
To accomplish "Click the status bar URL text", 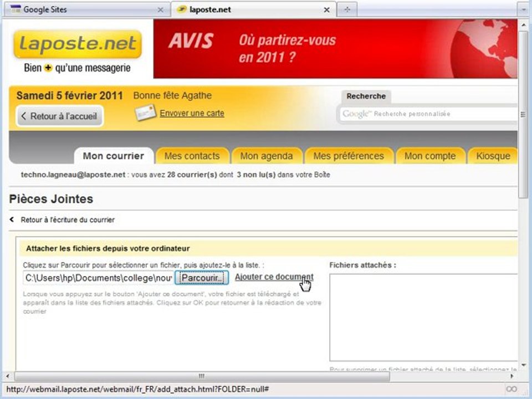I will pos(138,389).
